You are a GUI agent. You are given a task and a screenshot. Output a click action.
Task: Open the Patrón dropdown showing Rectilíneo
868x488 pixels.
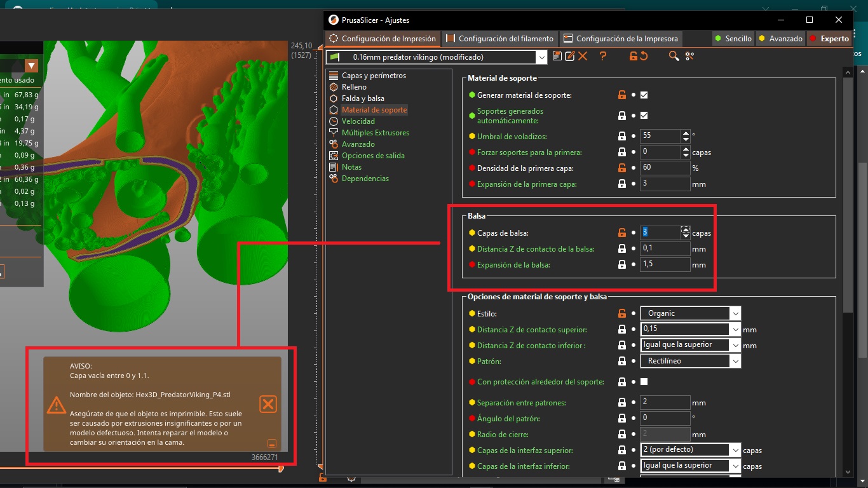690,361
